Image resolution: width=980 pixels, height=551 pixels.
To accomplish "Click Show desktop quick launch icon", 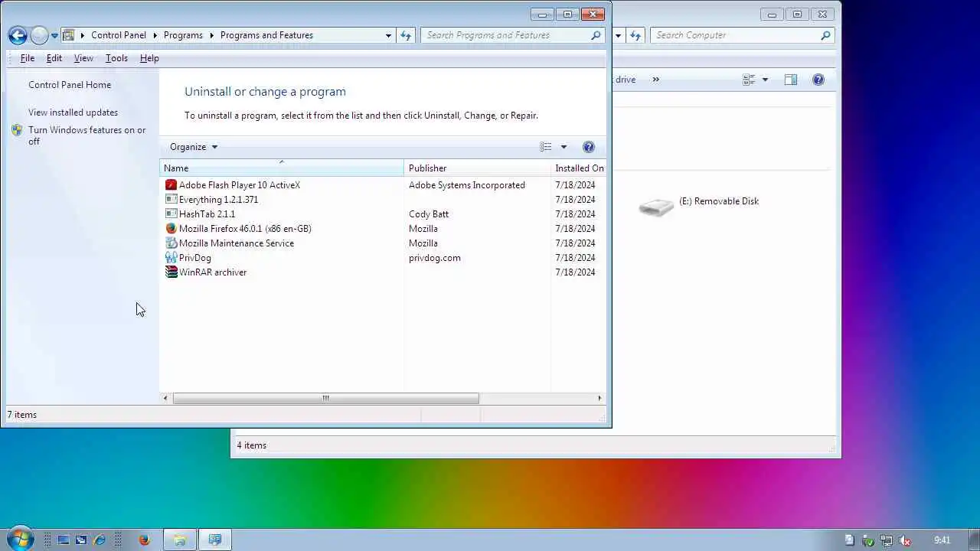I will point(64,540).
